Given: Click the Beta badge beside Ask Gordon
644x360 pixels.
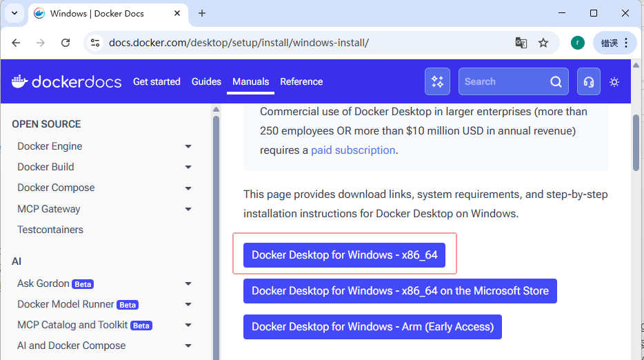Looking at the screenshot, I should point(83,284).
